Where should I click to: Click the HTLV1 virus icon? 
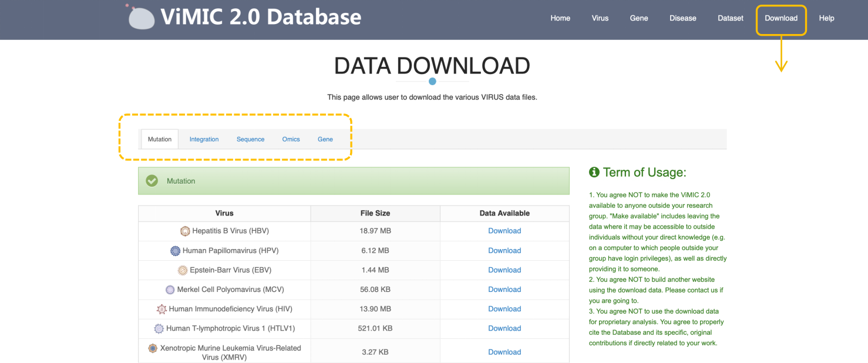(159, 329)
